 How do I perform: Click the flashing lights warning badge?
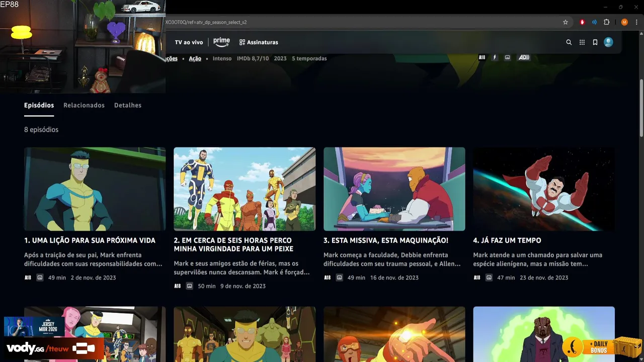pyautogui.click(x=495, y=57)
